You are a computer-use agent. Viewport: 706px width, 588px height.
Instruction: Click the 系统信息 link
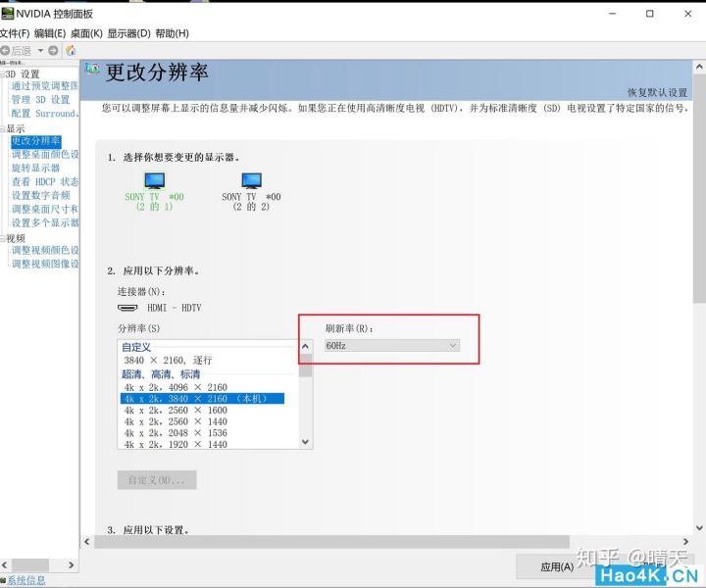(x=26, y=580)
